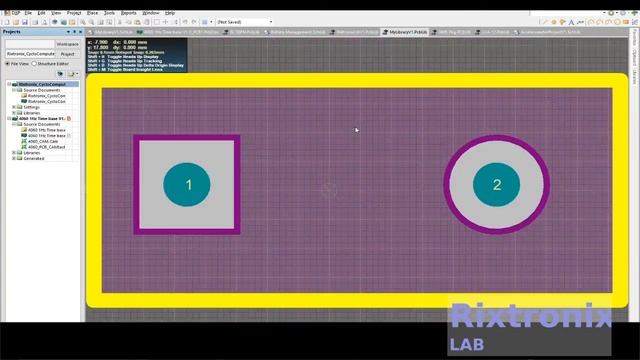640x360 pixels.
Task: Click the Paste clipboard toolbar icon
Action: [x=138, y=22]
